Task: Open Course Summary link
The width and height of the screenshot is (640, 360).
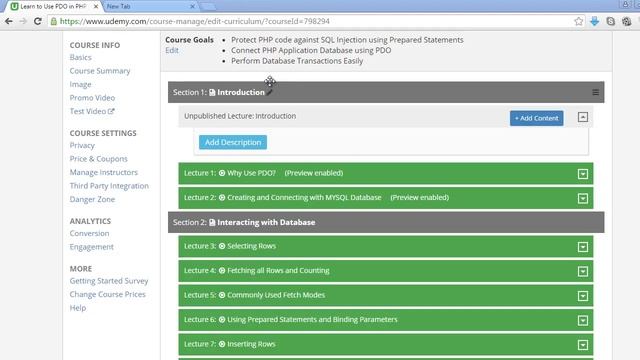Action: (100, 71)
